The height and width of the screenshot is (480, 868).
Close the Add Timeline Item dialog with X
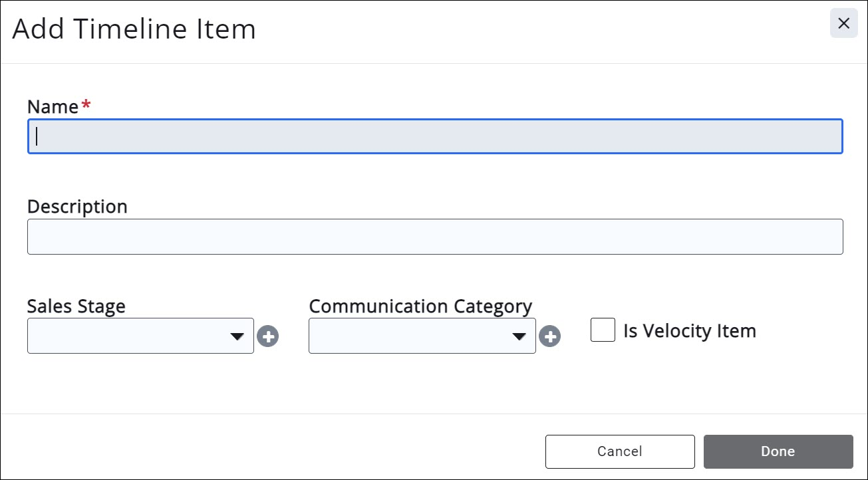click(x=843, y=24)
